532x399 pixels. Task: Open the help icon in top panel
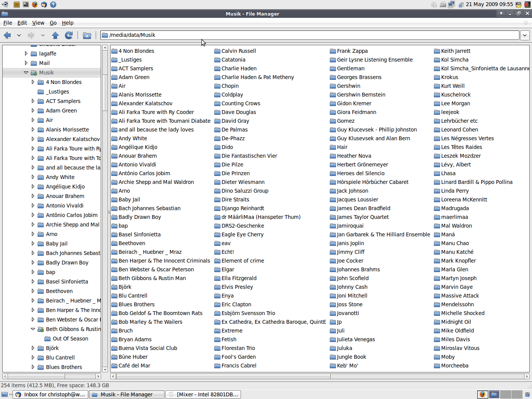pyautogui.click(x=53, y=5)
